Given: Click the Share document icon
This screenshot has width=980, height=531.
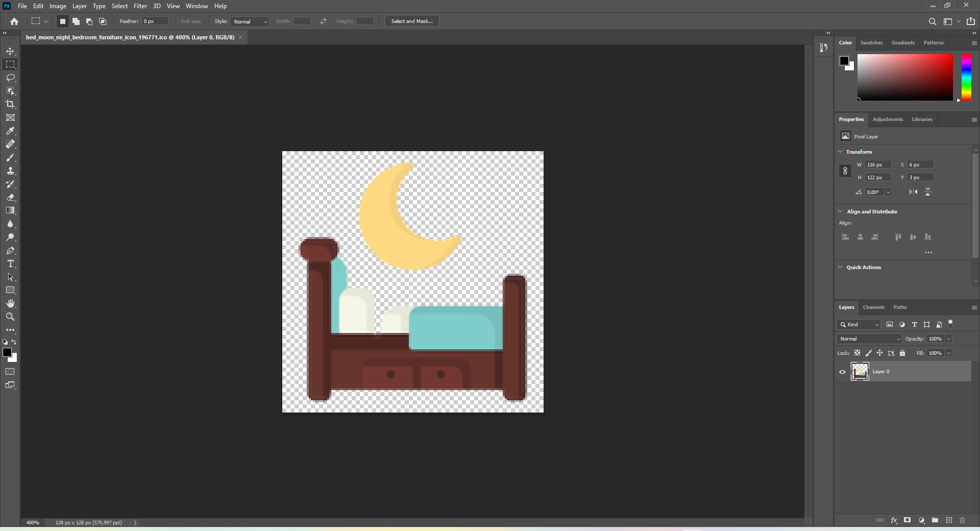Looking at the screenshot, I should [971, 21].
